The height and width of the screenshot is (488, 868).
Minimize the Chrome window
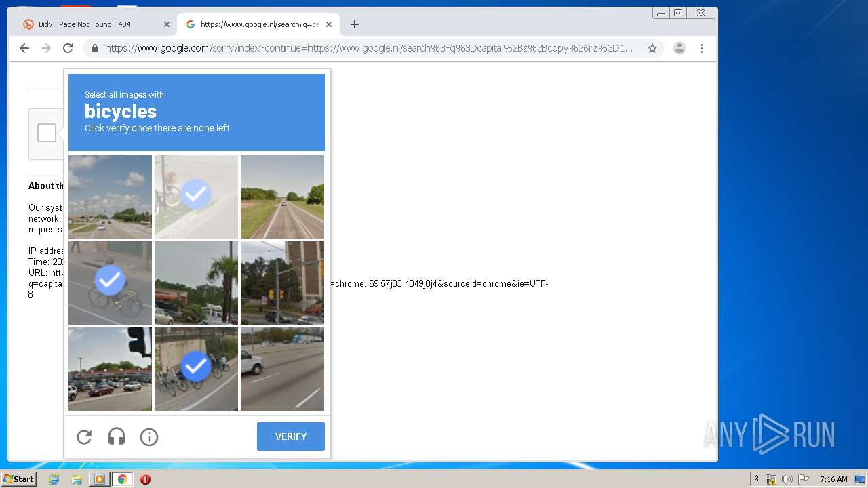click(x=661, y=13)
